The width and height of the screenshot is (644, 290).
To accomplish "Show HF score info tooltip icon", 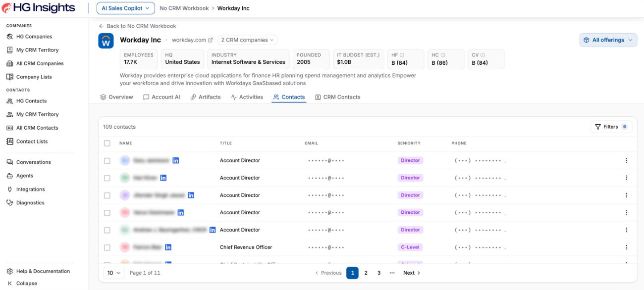I will 402,55.
